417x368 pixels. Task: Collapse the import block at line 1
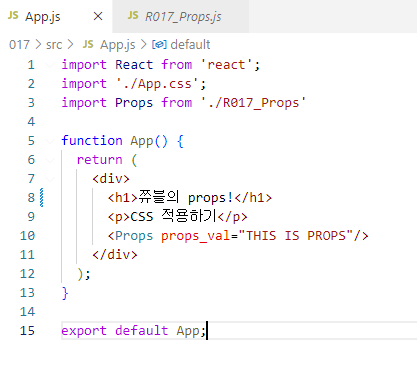pyautogui.click(x=50, y=65)
